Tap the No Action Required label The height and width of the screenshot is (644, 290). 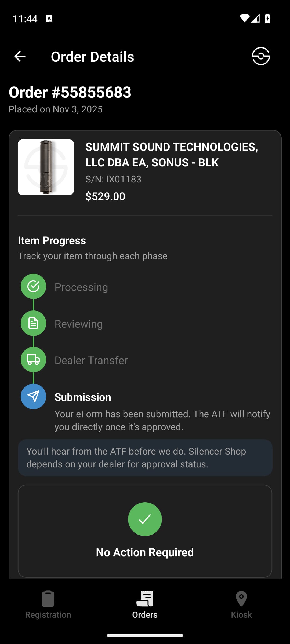(145, 552)
